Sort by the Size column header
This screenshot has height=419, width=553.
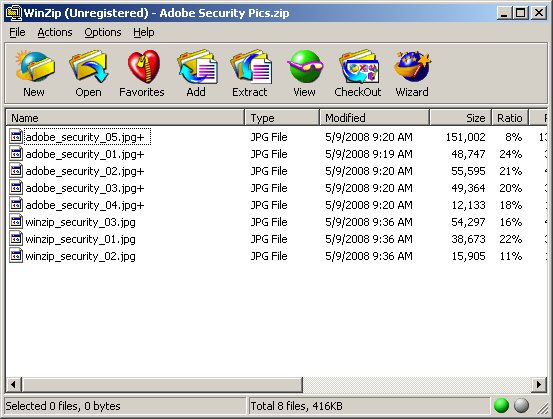460,117
